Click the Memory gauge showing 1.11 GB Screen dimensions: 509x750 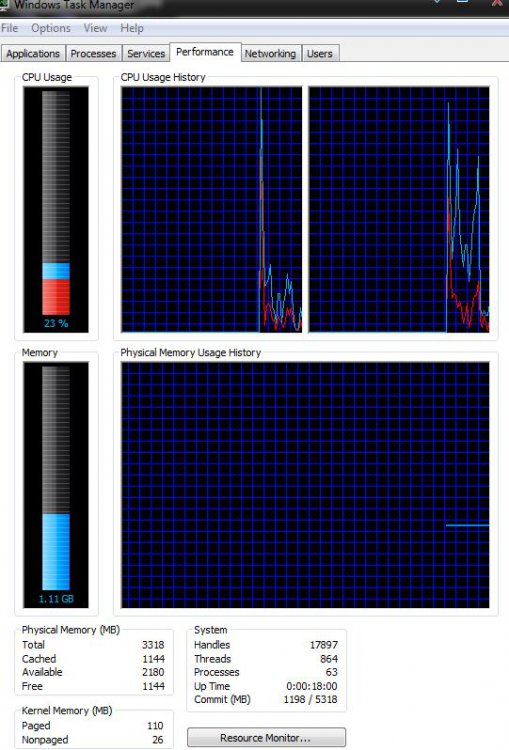56,485
